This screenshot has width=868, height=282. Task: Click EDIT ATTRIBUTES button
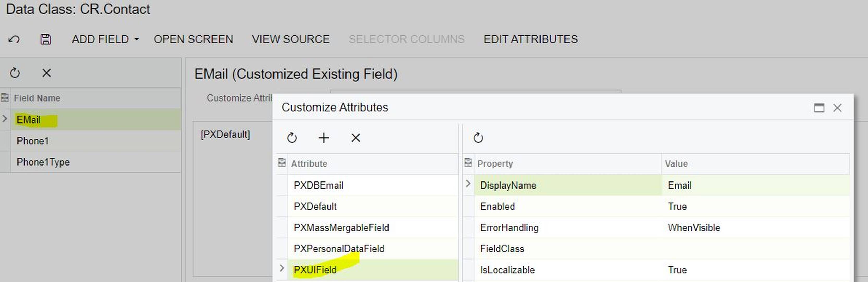530,39
